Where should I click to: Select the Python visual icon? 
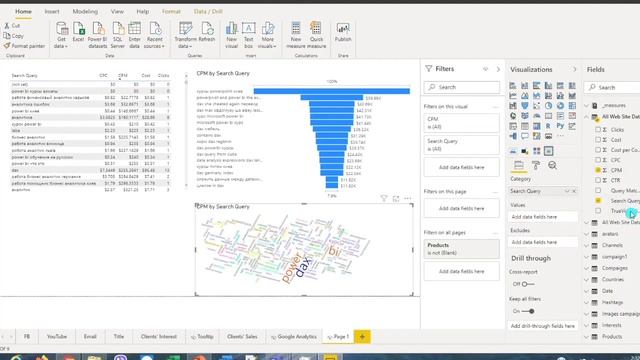[x=560, y=126]
